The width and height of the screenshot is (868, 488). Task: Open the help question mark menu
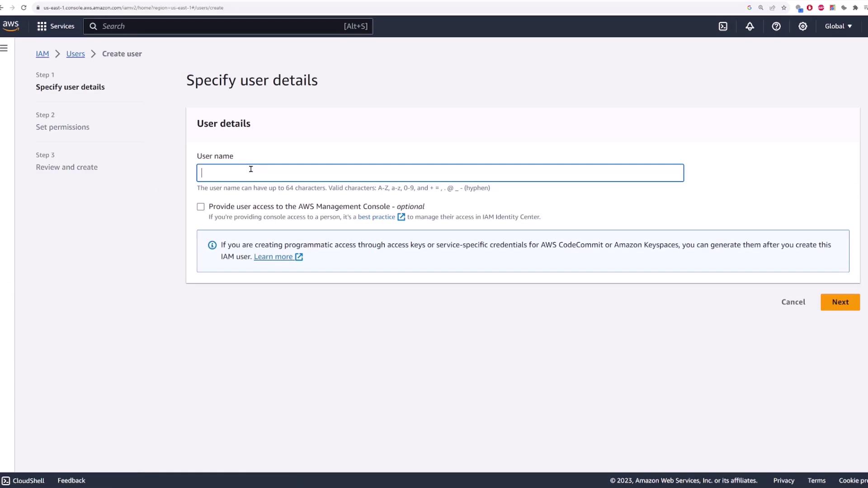coord(776,26)
